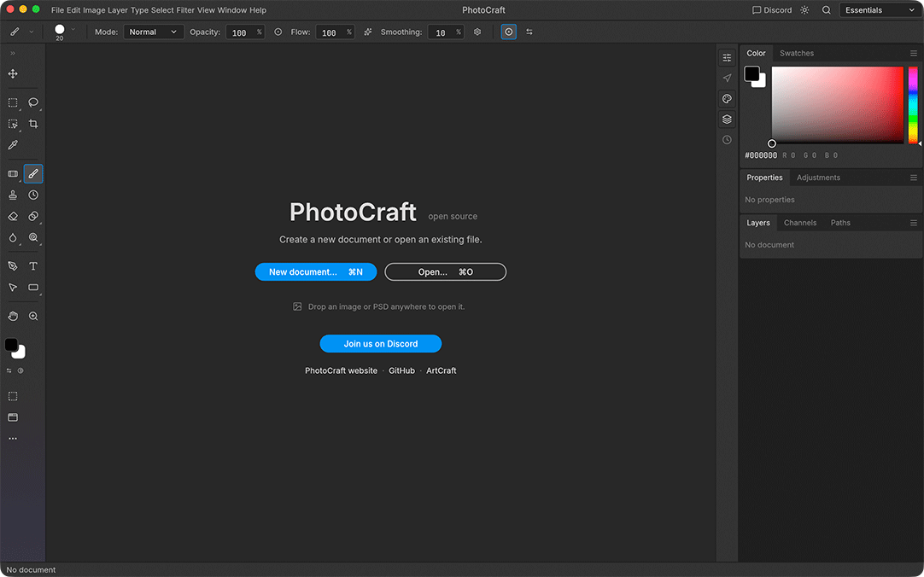Expand the brush tool preset chevron
Viewport: 924px width, 577px height.
pos(32,32)
